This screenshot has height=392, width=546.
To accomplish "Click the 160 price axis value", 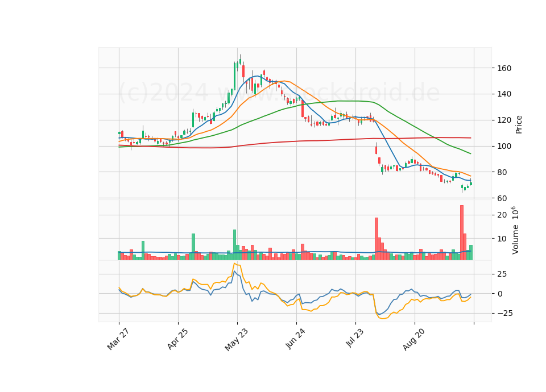I will tap(504, 68).
